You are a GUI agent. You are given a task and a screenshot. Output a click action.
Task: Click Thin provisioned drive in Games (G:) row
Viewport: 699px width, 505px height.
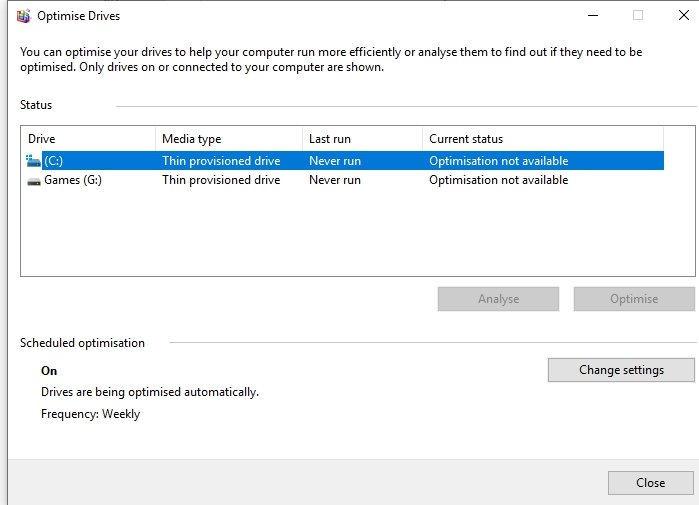pyautogui.click(x=221, y=180)
